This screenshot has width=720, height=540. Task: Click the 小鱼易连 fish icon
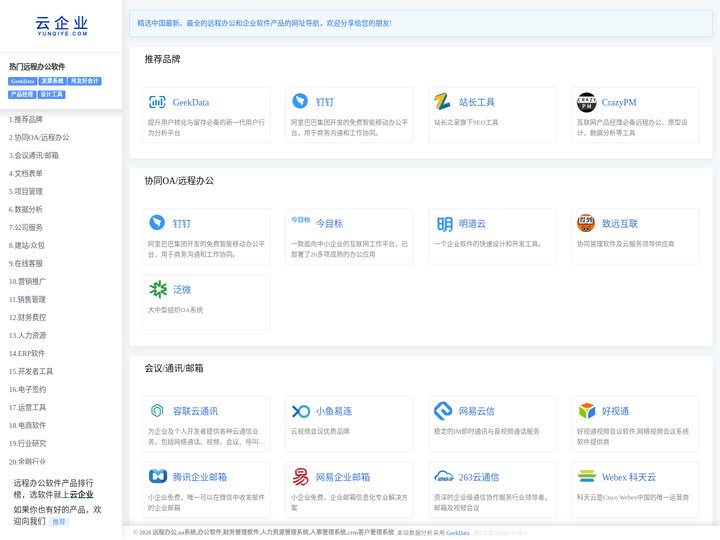[301, 411]
